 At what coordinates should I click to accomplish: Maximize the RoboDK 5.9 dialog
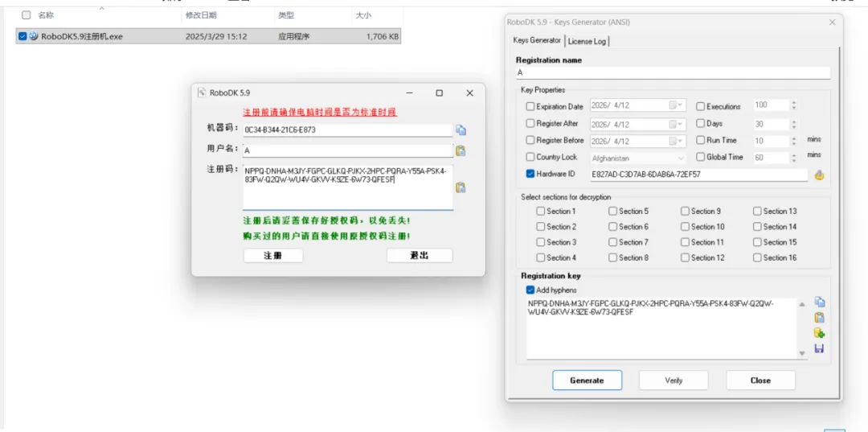coord(439,93)
